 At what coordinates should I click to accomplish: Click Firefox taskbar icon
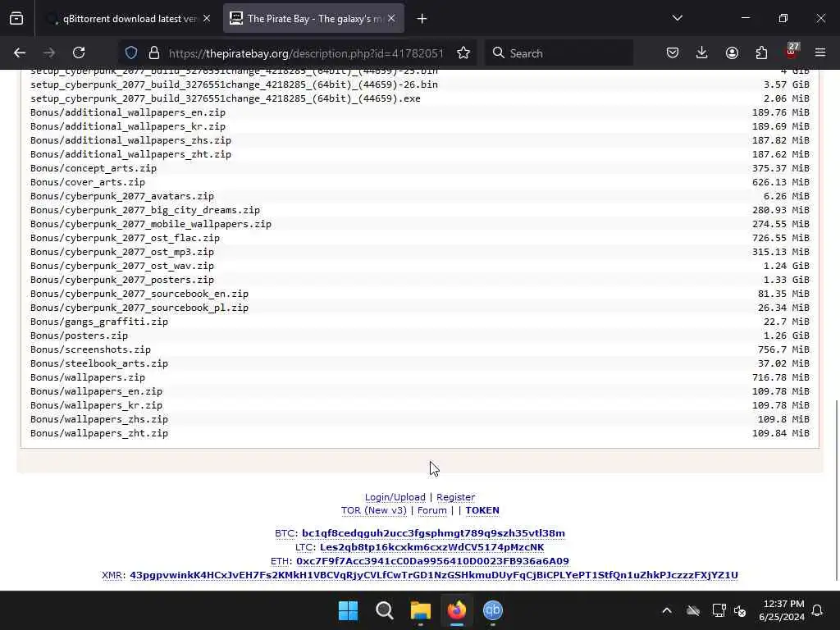(x=456, y=610)
